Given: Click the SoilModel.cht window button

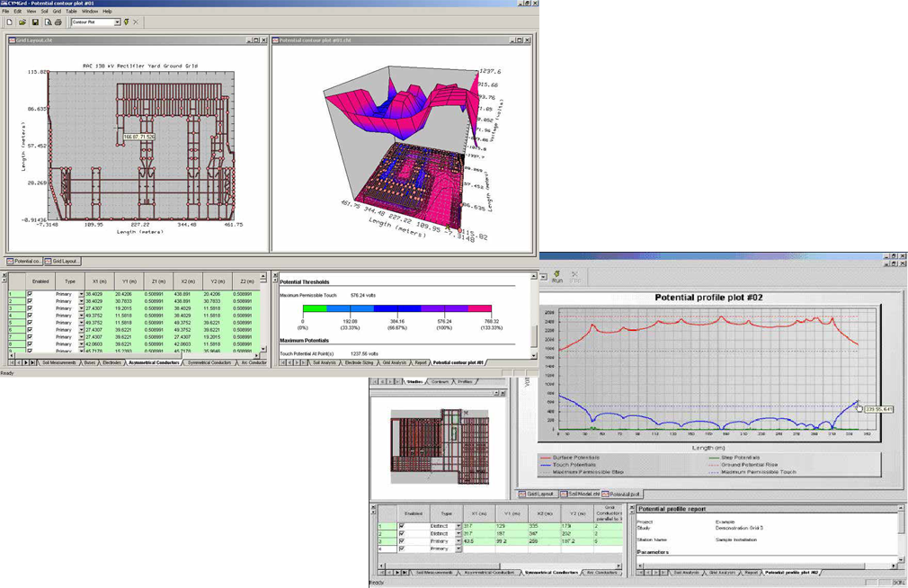Looking at the screenshot, I should coord(580,494).
